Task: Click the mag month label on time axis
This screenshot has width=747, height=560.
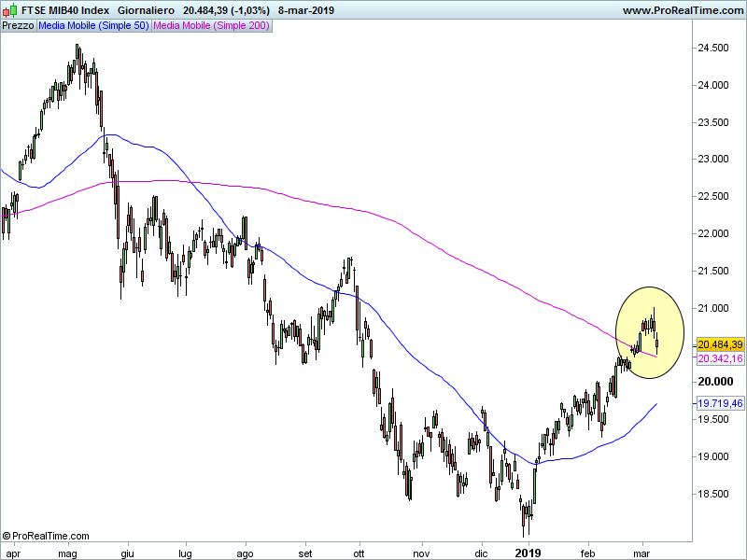Action: point(67,553)
